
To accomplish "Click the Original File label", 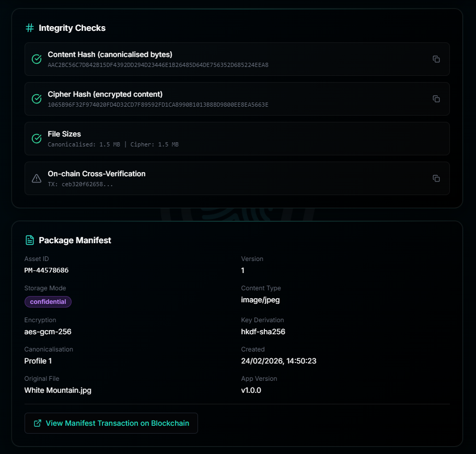I will click(42, 379).
